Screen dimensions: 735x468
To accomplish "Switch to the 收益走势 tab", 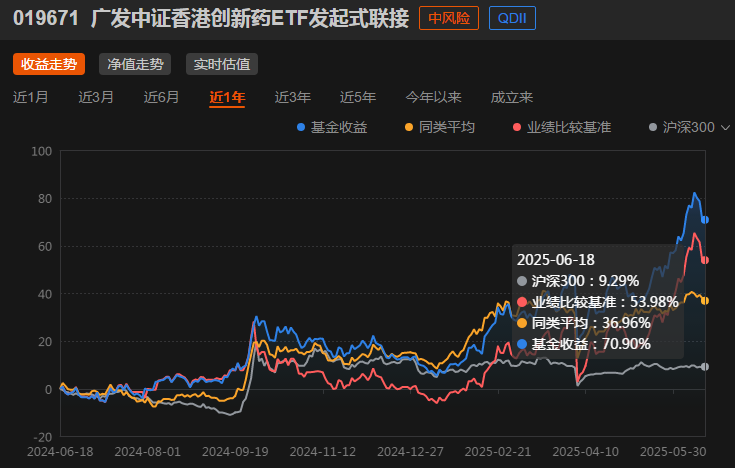I will (49, 64).
